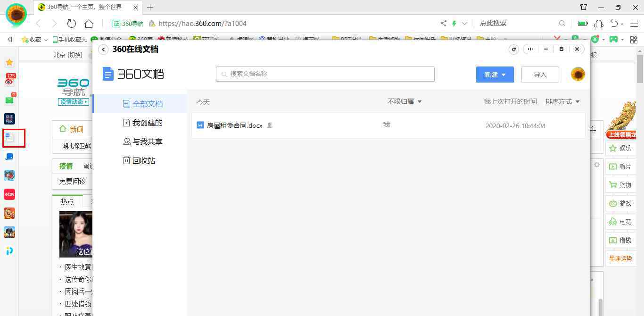Open the Weibo icon in the sidebar
This screenshot has height=316, width=644.
pos(9,80)
